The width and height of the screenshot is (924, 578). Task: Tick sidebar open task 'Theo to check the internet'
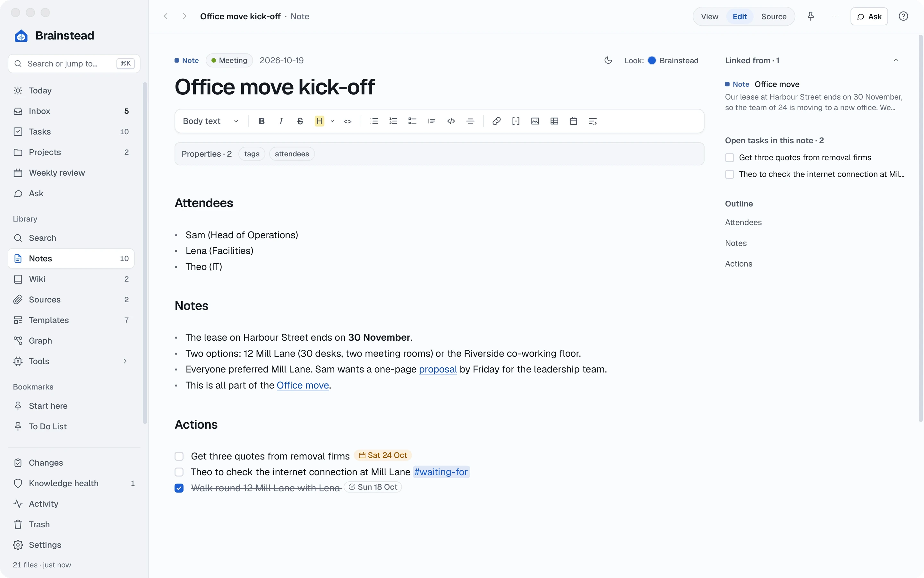[x=730, y=174]
